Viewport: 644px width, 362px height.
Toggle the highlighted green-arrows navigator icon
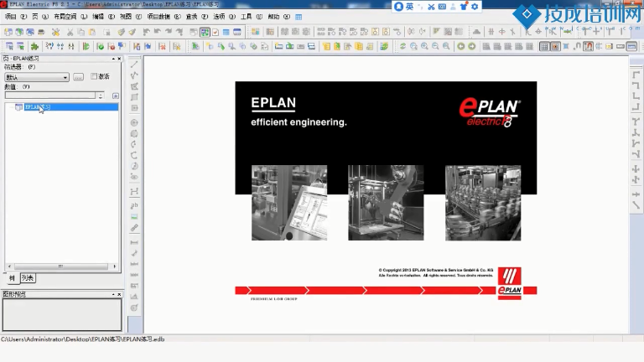[x=205, y=32]
